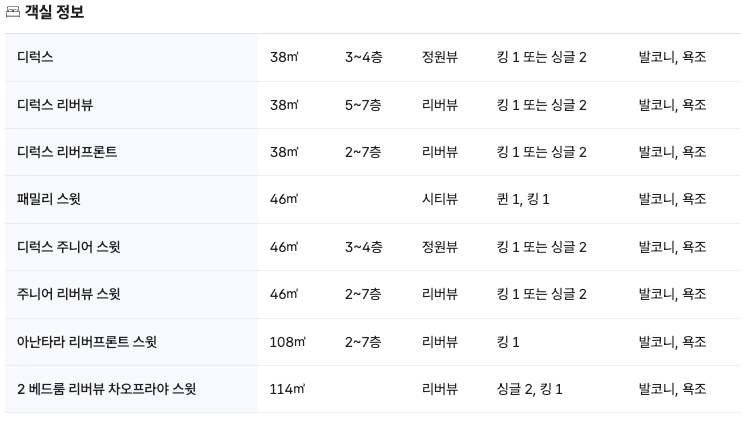
Task: Click the 38㎡ cell in 디럭스 리버프론트 row
Action: [x=284, y=152]
